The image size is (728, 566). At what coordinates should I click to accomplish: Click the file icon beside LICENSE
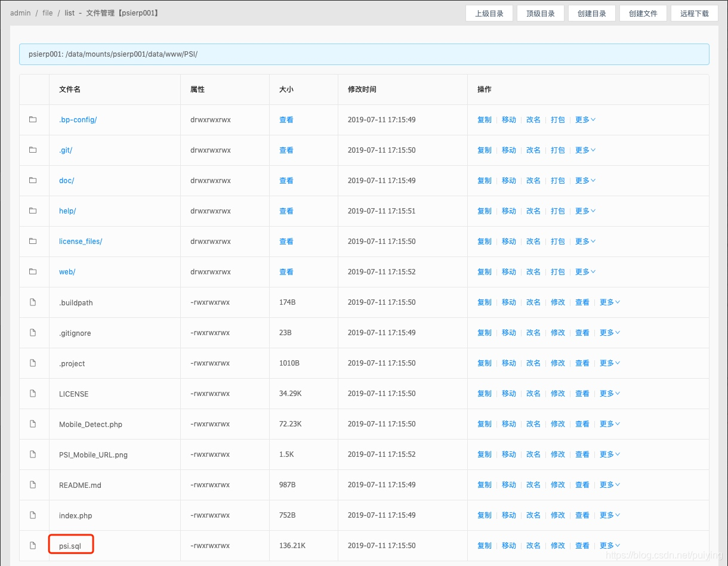click(x=33, y=393)
